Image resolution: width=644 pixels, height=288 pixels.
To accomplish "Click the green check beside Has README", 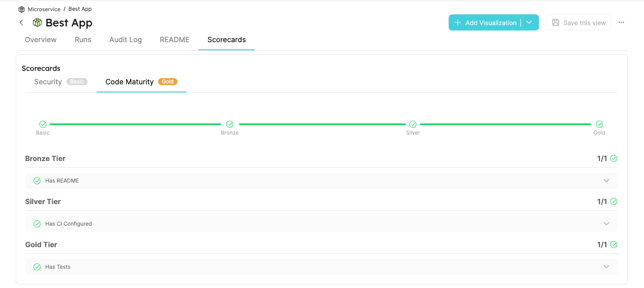I will 37,180.
